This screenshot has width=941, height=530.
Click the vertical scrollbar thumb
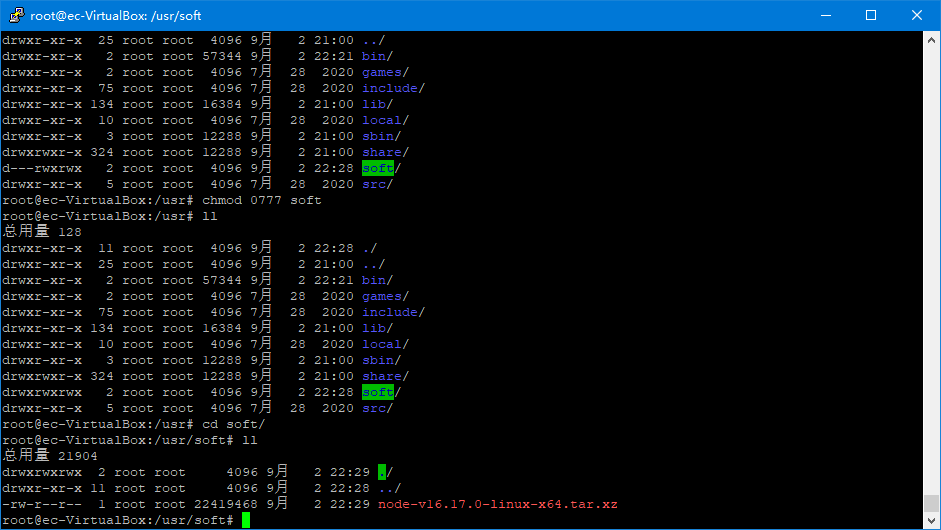pos(931,504)
